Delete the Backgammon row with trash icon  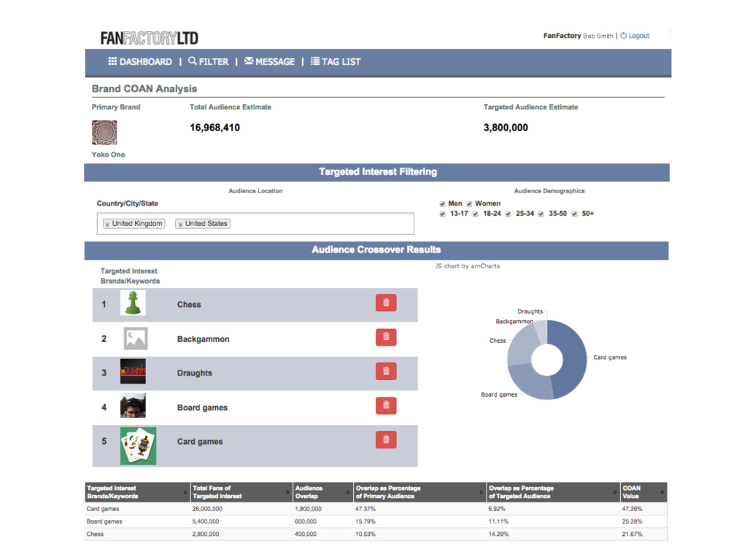386,337
